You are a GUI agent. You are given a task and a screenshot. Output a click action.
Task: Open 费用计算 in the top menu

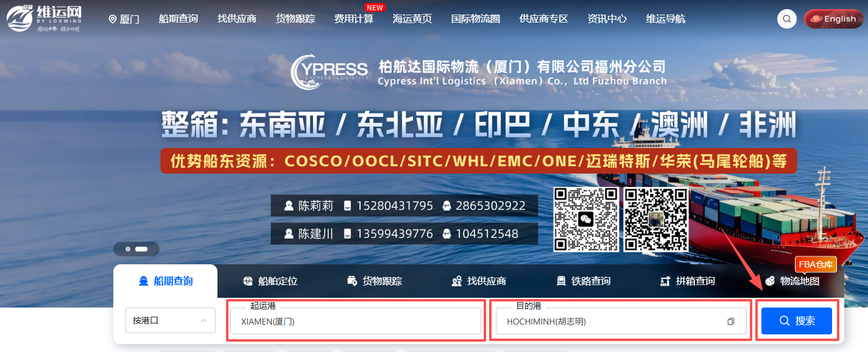click(353, 19)
